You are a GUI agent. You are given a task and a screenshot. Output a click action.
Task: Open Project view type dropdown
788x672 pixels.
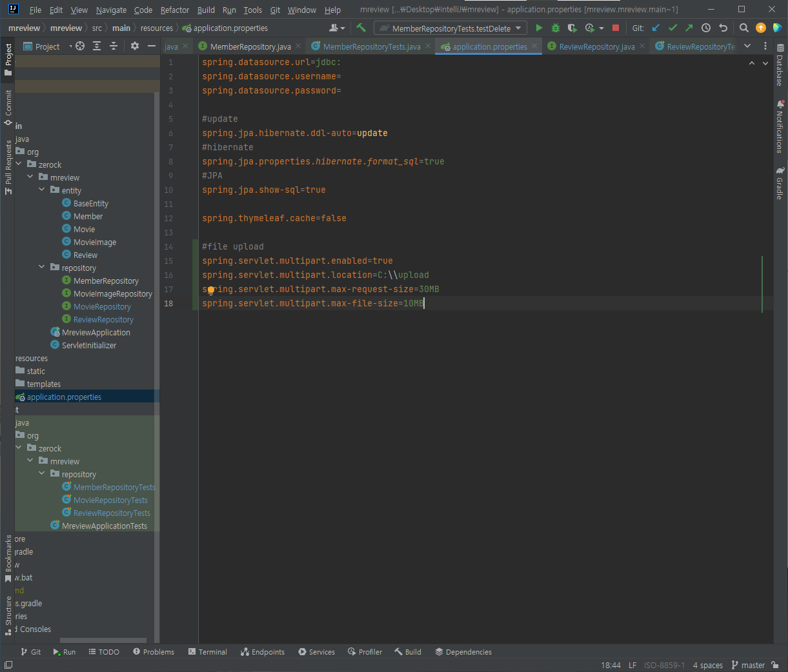coord(48,46)
